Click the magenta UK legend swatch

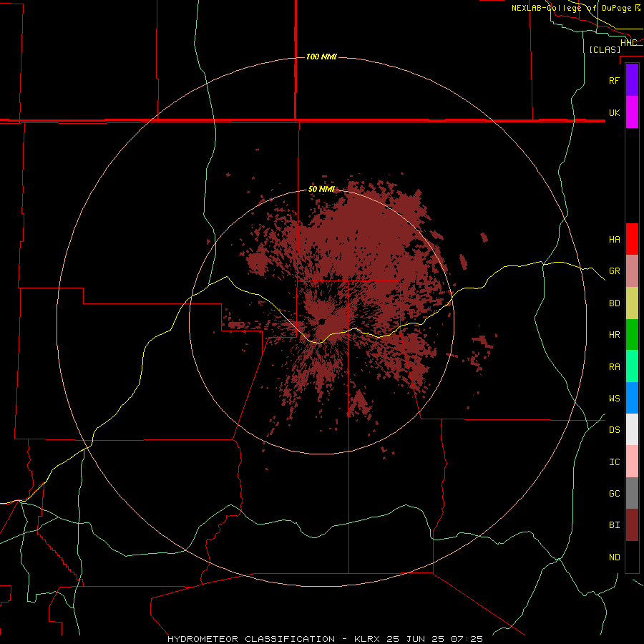click(632, 112)
